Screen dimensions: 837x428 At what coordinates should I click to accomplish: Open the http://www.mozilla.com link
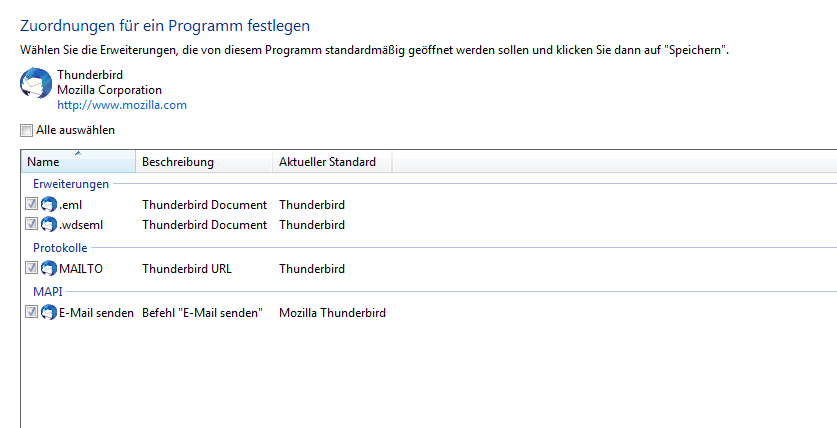(122, 105)
